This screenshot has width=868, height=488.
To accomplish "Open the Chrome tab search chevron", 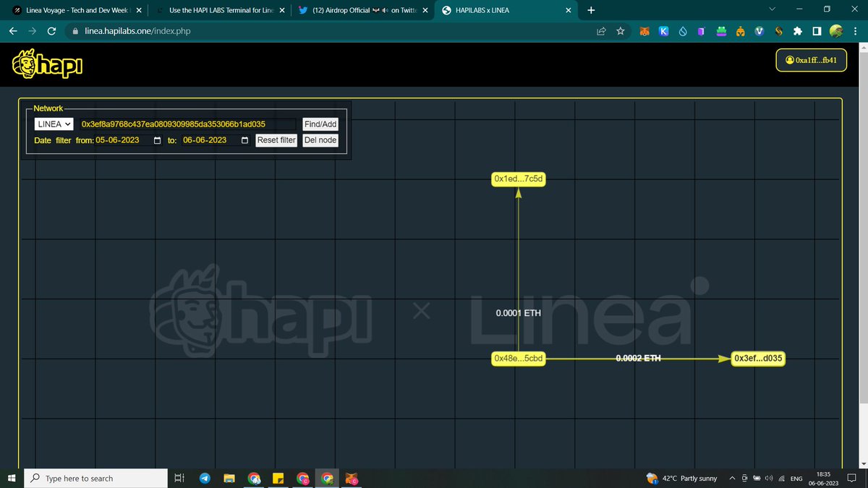I will pos(772,10).
